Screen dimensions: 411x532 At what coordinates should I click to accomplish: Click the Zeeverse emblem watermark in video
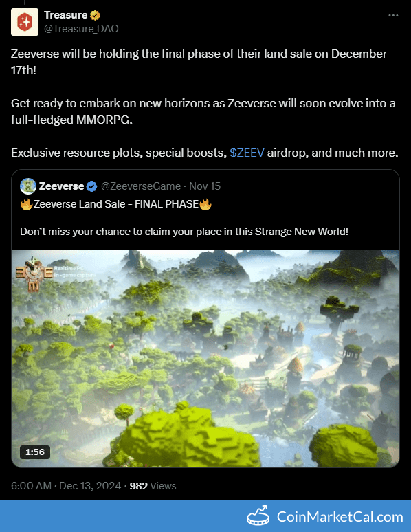tap(33, 274)
